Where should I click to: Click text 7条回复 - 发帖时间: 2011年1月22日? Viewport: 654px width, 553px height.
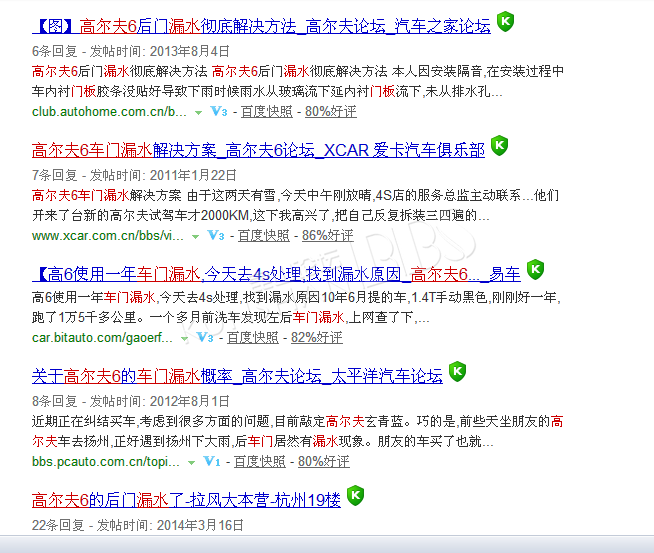[134, 175]
